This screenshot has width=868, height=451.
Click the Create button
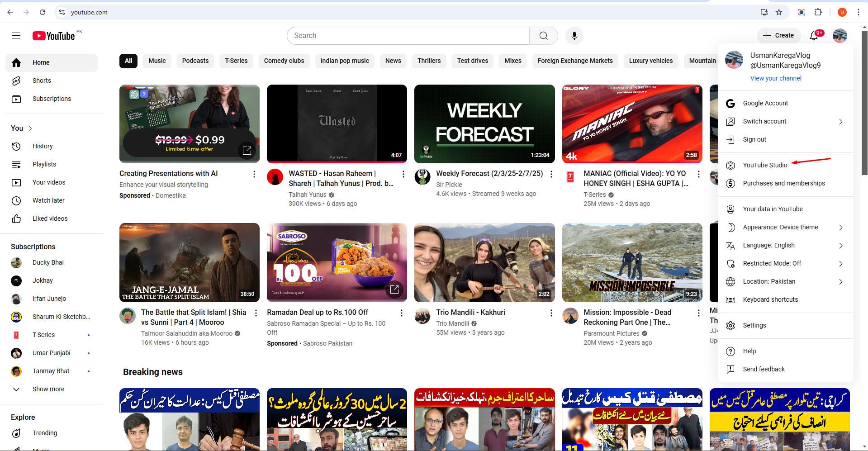pos(779,35)
